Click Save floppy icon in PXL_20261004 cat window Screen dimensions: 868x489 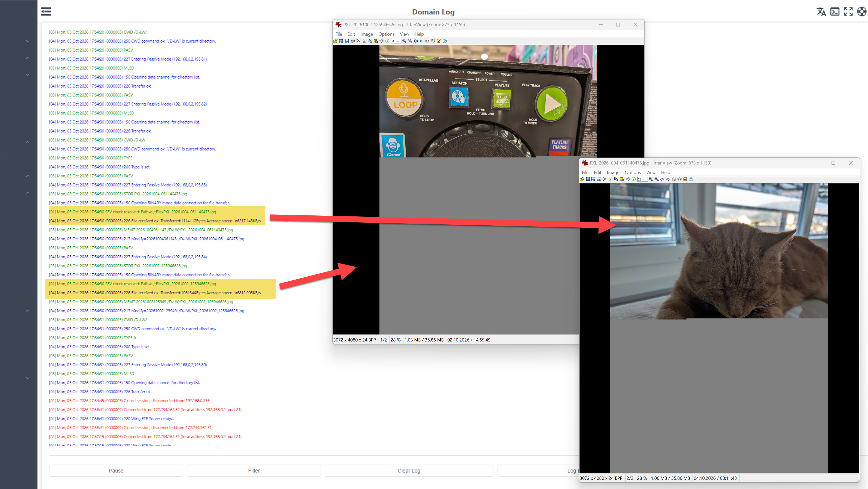coord(593,180)
